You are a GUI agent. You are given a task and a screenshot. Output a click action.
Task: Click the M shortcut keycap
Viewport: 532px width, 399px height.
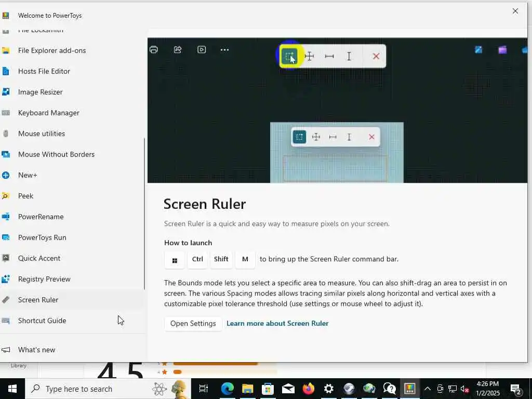click(x=245, y=260)
